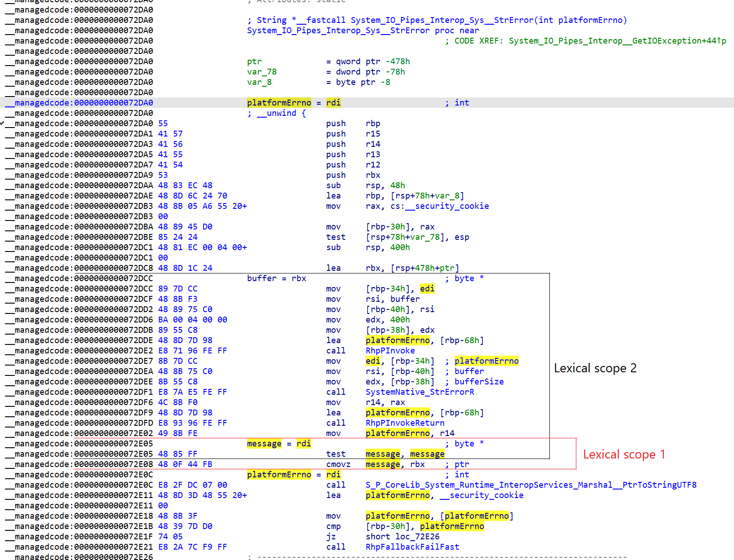This screenshot has width=734, height=560.
Task: Select the var_8 byte pointer variable
Action: (x=259, y=82)
